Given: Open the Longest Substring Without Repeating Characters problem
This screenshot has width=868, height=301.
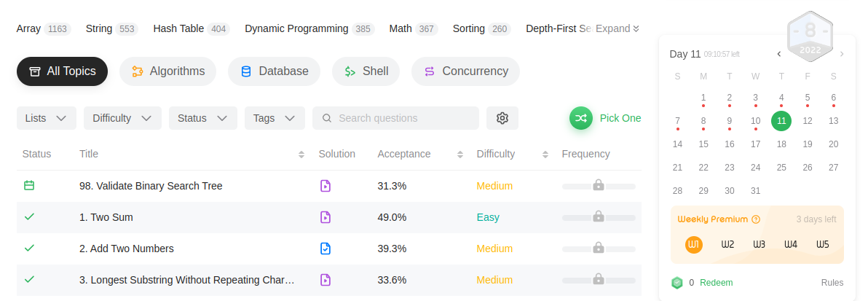Looking at the screenshot, I should [187, 280].
